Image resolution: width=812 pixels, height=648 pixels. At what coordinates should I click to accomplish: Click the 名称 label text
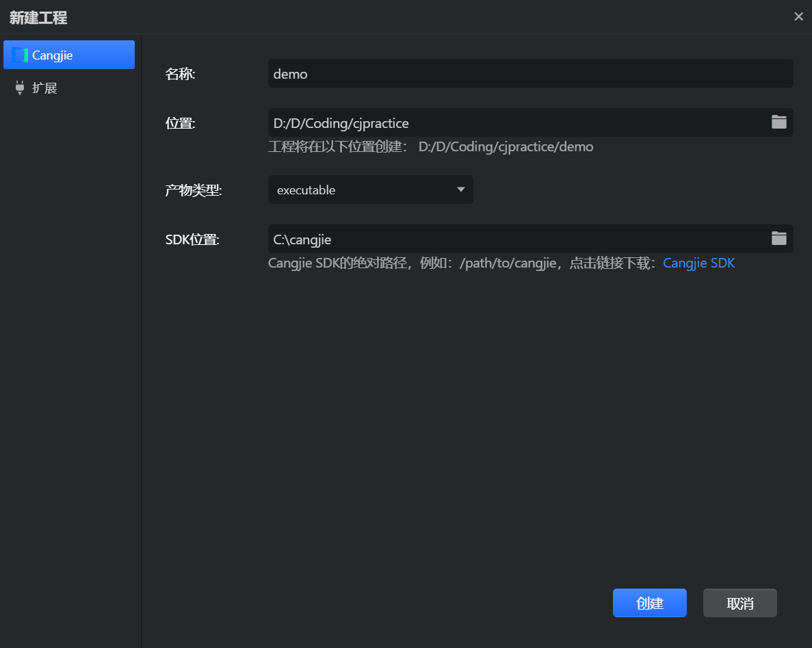(x=180, y=74)
